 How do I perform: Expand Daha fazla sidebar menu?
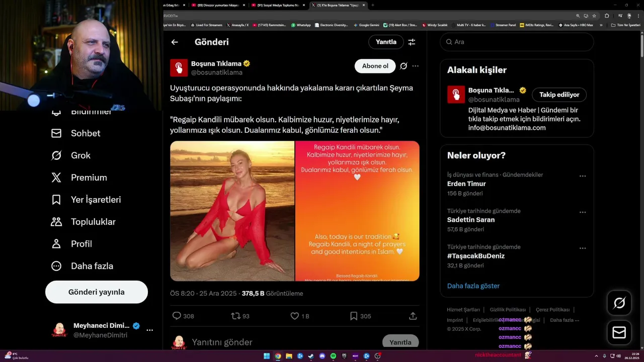(82, 266)
